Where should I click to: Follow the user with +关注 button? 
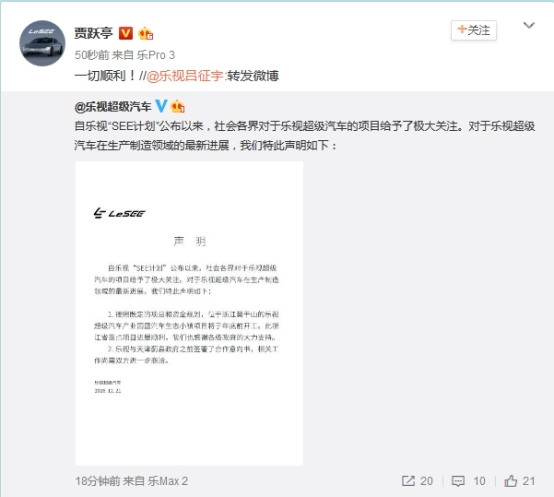click(473, 30)
